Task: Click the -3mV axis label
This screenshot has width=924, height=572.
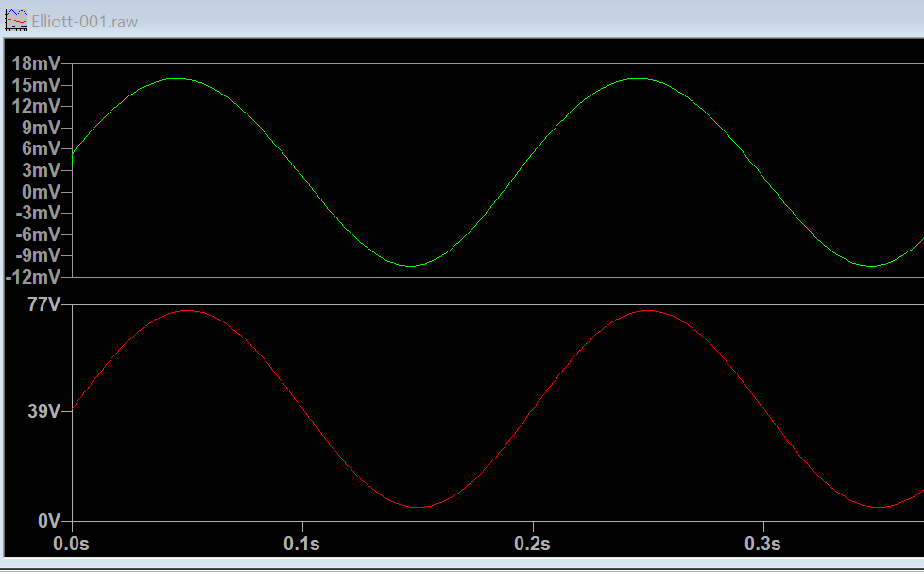Action: click(38, 213)
